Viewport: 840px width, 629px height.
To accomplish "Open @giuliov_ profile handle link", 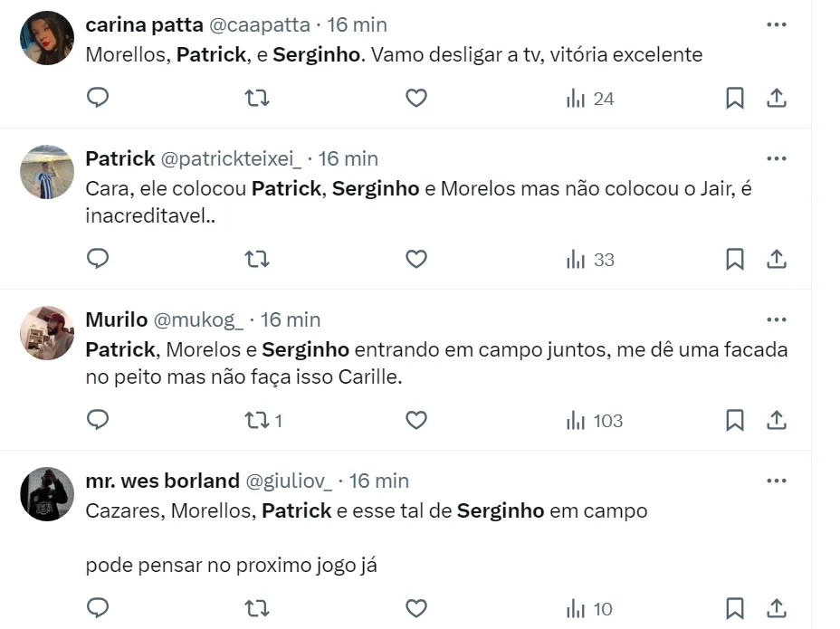I will [x=289, y=481].
